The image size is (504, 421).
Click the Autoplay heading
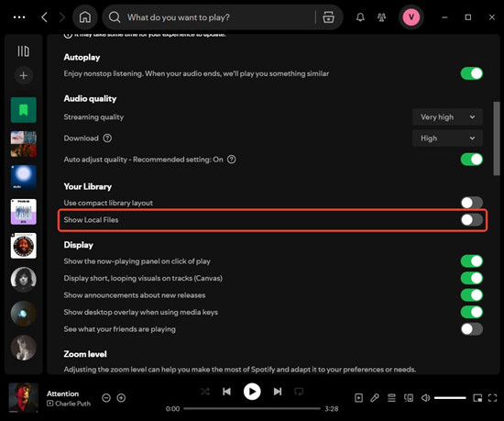(x=82, y=57)
